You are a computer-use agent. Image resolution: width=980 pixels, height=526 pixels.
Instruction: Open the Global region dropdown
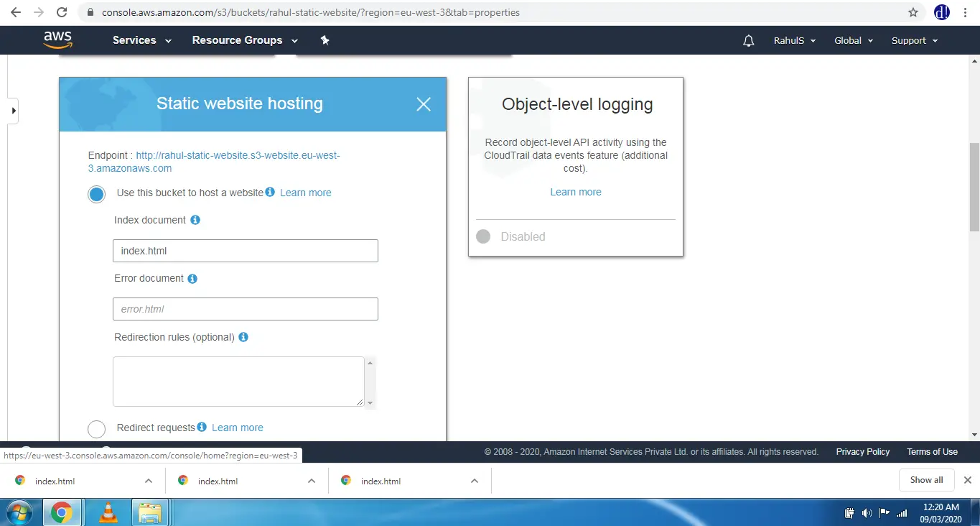pos(854,41)
